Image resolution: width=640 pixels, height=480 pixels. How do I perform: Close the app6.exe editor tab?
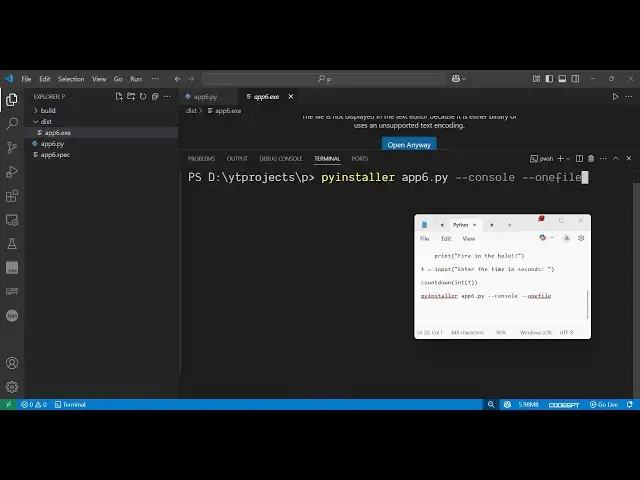click(x=291, y=97)
